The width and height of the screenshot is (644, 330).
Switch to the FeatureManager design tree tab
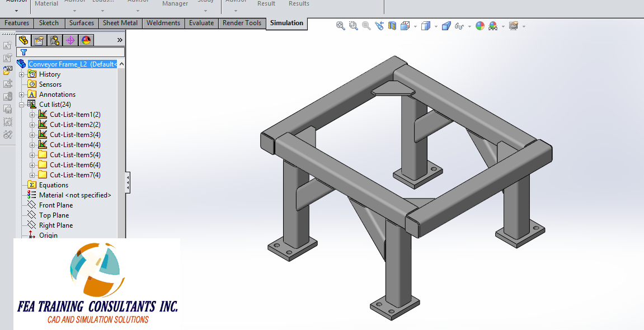tap(24, 40)
